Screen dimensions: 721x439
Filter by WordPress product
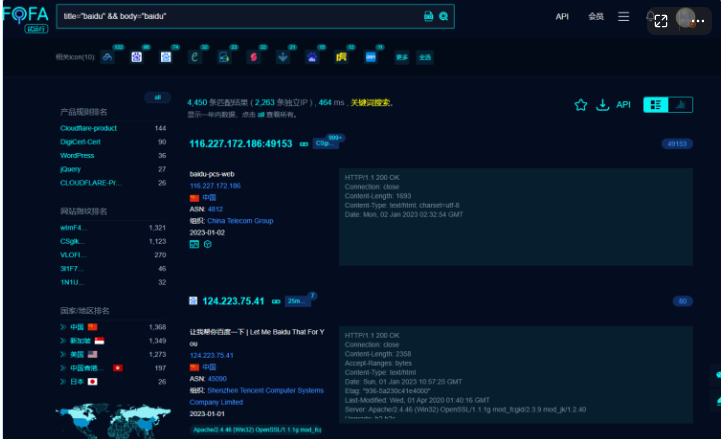coord(77,156)
